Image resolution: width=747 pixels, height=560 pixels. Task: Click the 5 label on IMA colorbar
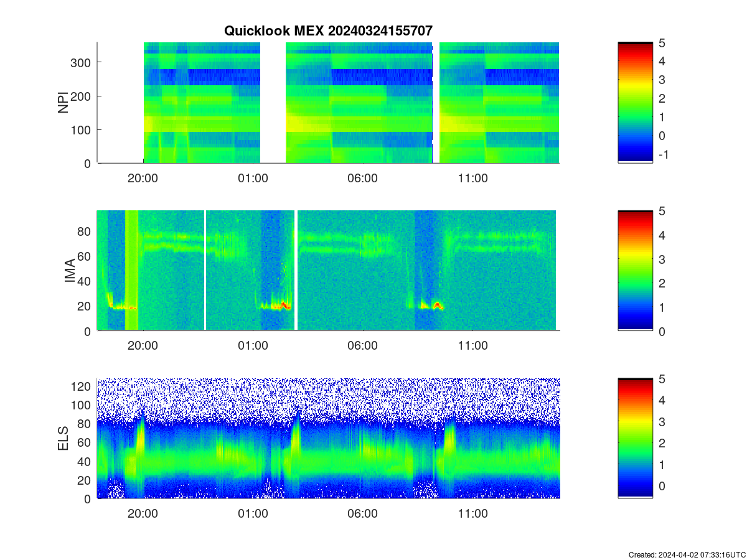pos(661,210)
